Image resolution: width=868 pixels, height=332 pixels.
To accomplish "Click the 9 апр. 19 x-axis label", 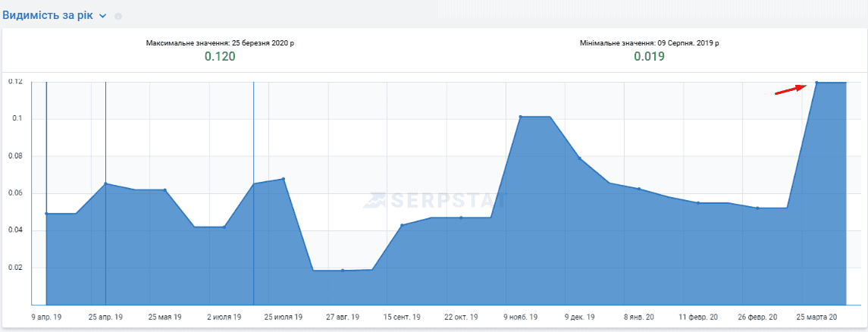I will (46, 318).
